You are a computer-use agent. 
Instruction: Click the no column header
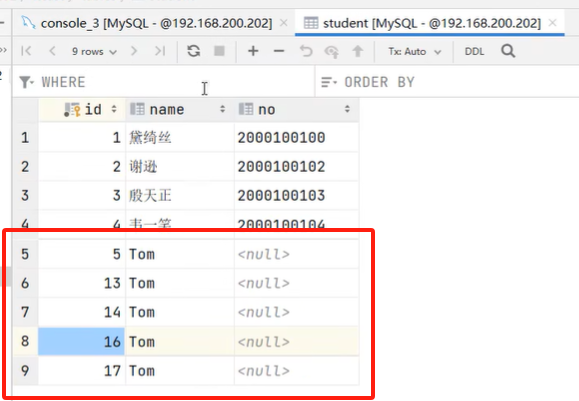pyautogui.click(x=297, y=109)
